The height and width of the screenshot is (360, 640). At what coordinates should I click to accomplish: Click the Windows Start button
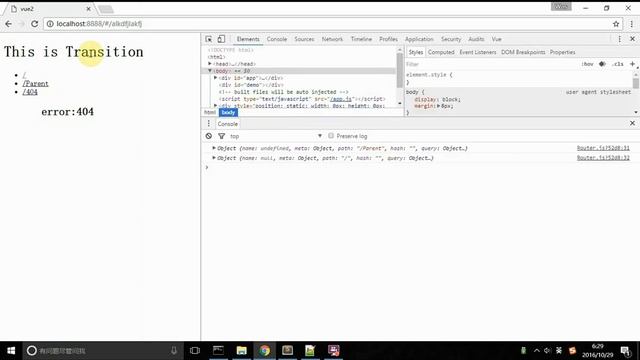11,351
